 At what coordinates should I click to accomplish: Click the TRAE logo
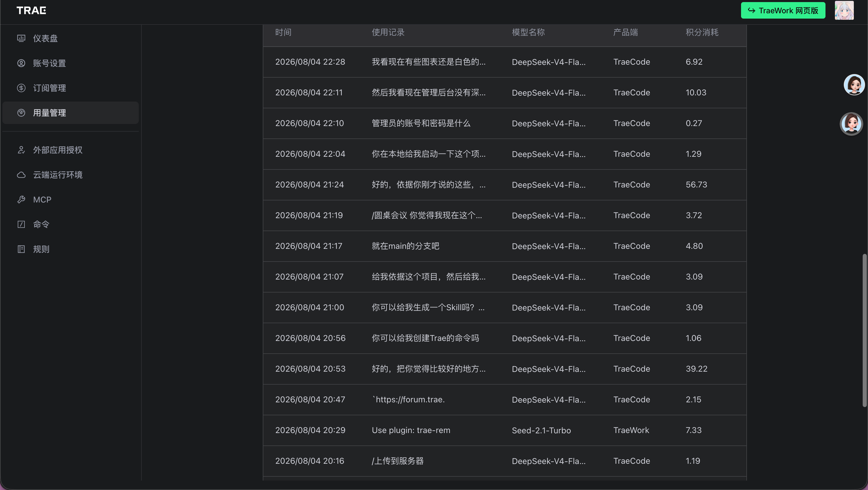coord(31,10)
